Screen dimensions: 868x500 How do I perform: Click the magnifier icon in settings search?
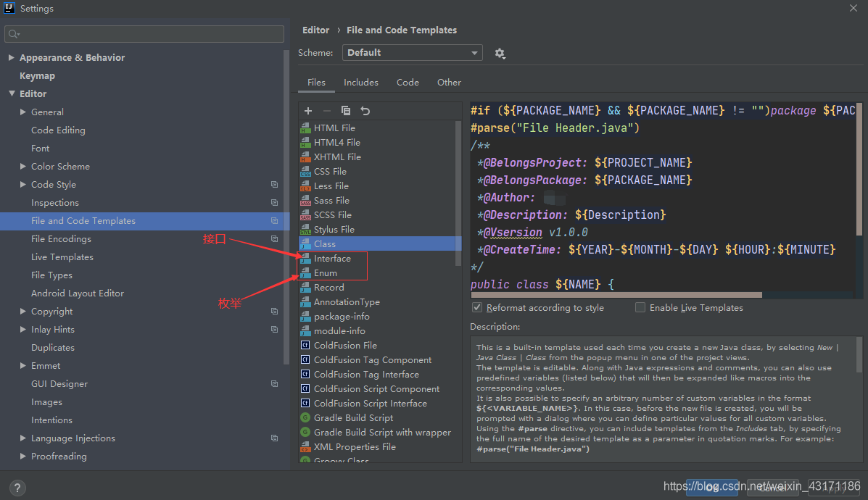14,34
